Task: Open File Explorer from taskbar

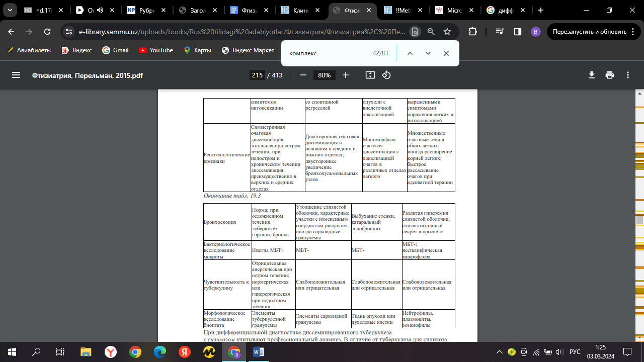Action: [86, 352]
